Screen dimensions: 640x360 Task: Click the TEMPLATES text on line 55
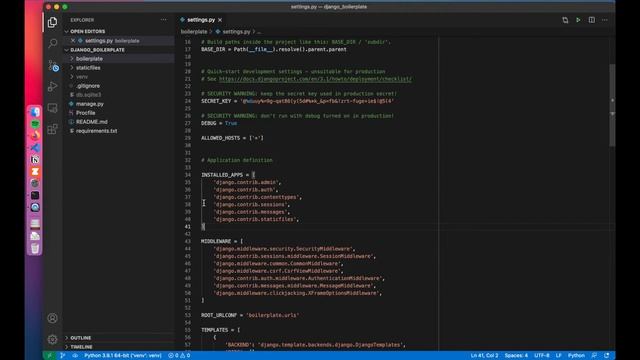point(214,330)
